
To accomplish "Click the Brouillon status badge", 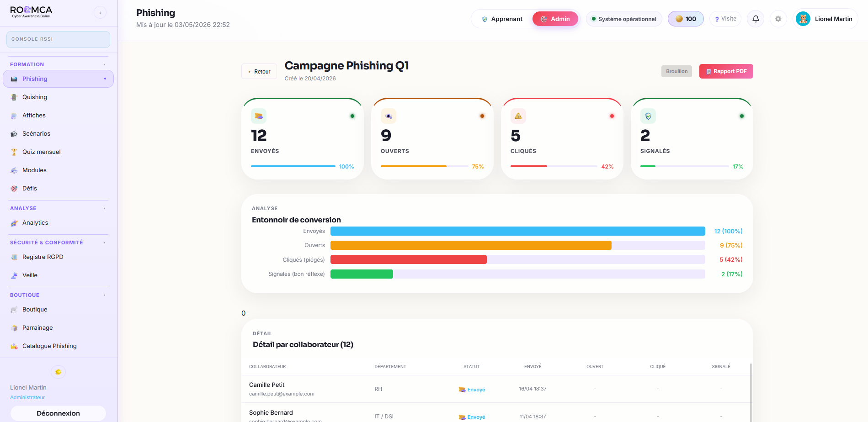I will pyautogui.click(x=676, y=71).
